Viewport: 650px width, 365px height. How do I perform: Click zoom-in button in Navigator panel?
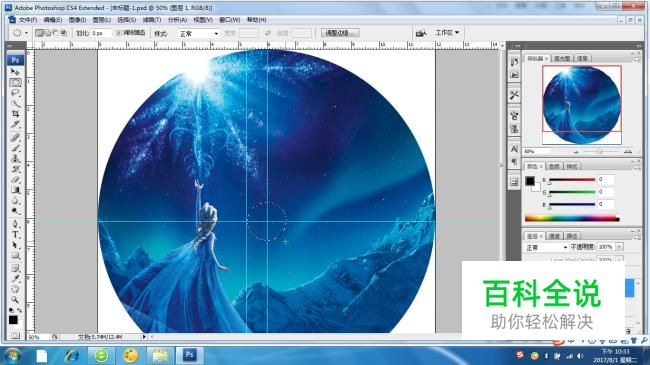coord(628,151)
